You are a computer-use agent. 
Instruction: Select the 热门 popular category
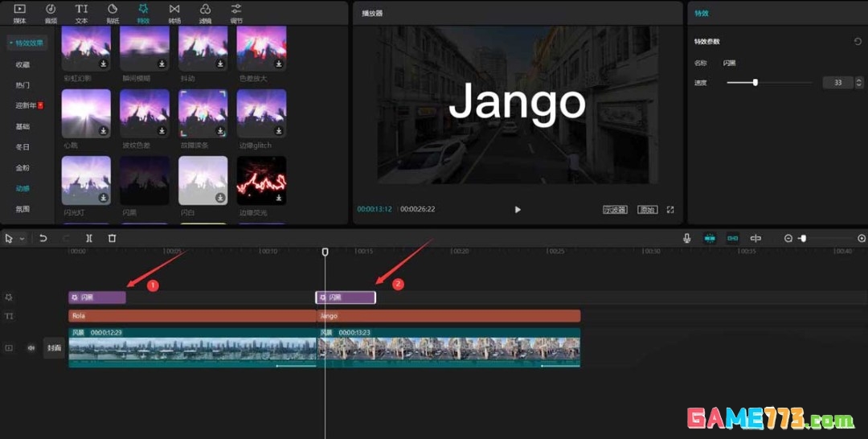click(x=23, y=85)
